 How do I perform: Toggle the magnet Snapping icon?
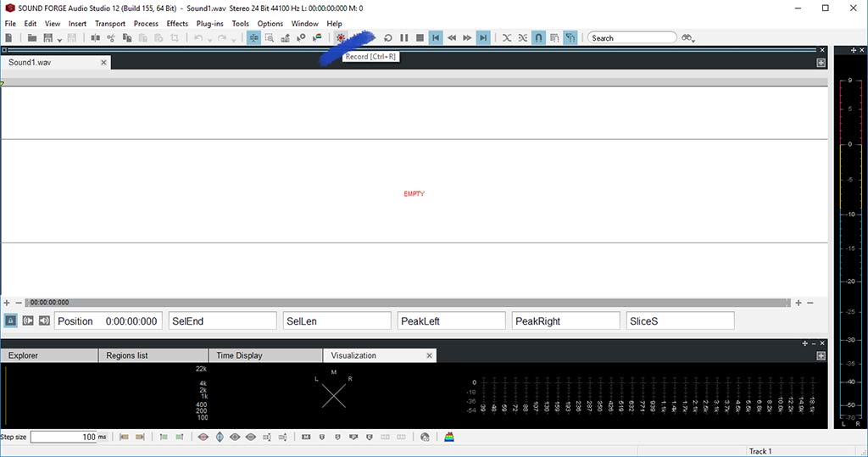(x=538, y=37)
